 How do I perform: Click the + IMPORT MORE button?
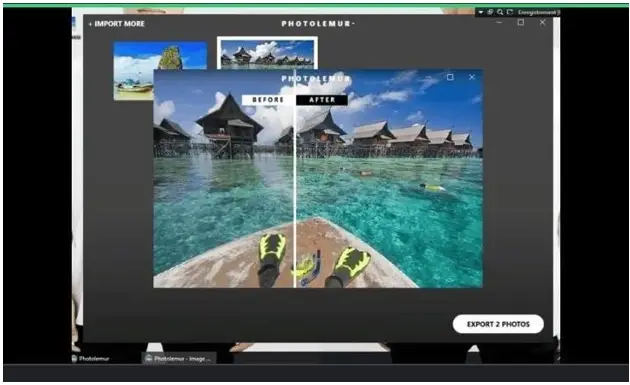116,24
